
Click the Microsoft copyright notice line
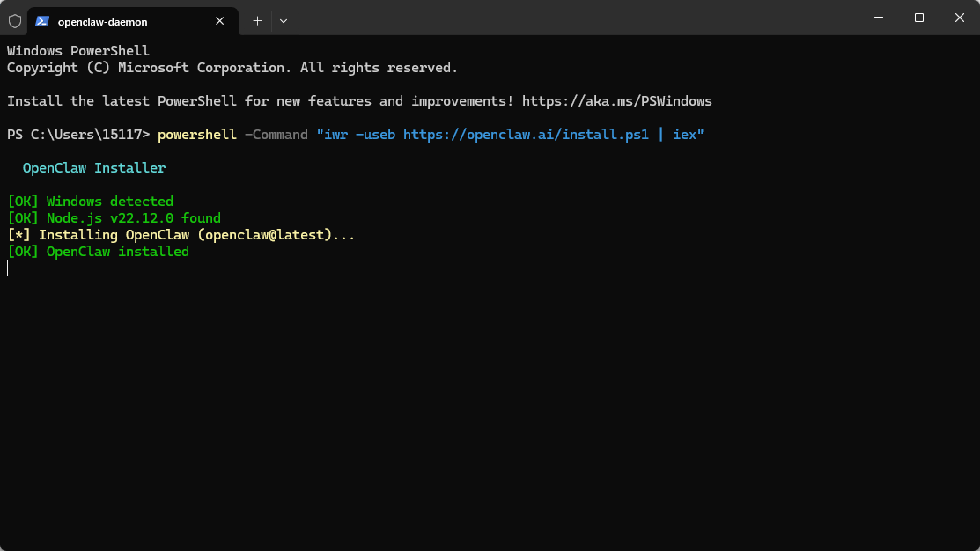coord(232,68)
